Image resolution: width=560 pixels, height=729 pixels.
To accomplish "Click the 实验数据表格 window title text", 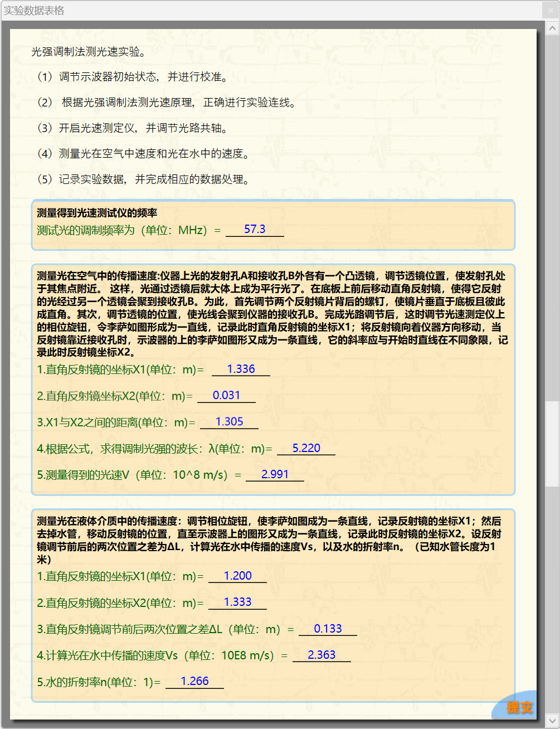I will [34, 11].
